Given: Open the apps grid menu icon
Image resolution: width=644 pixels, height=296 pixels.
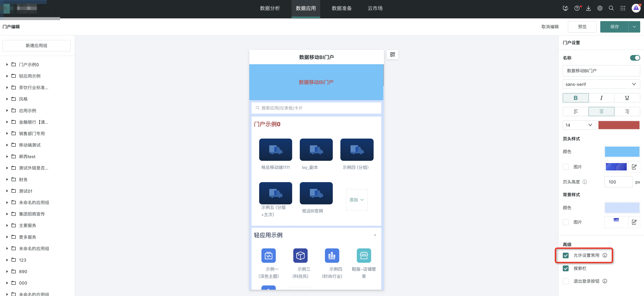Looking at the screenshot, I should click(623, 8).
